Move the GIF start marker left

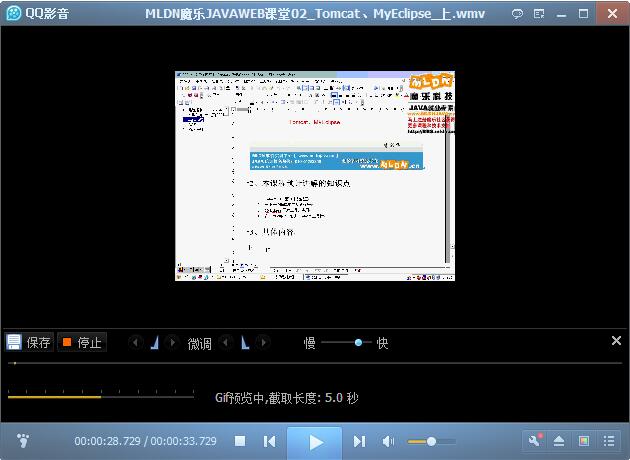click(x=135, y=343)
